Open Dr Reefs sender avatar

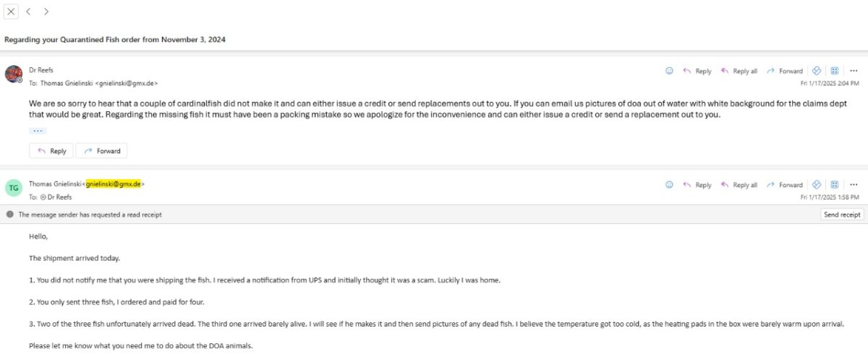[x=14, y=74]
